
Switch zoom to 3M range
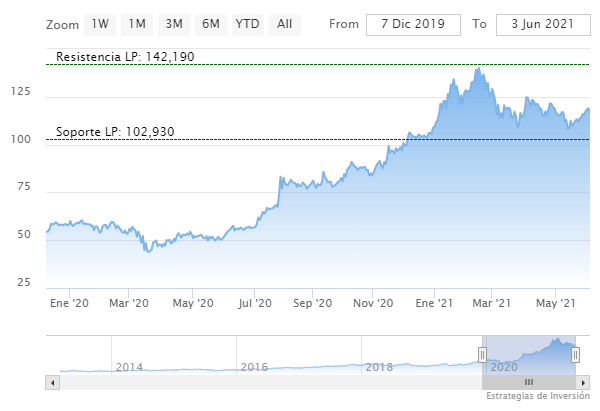click(174, 23)
